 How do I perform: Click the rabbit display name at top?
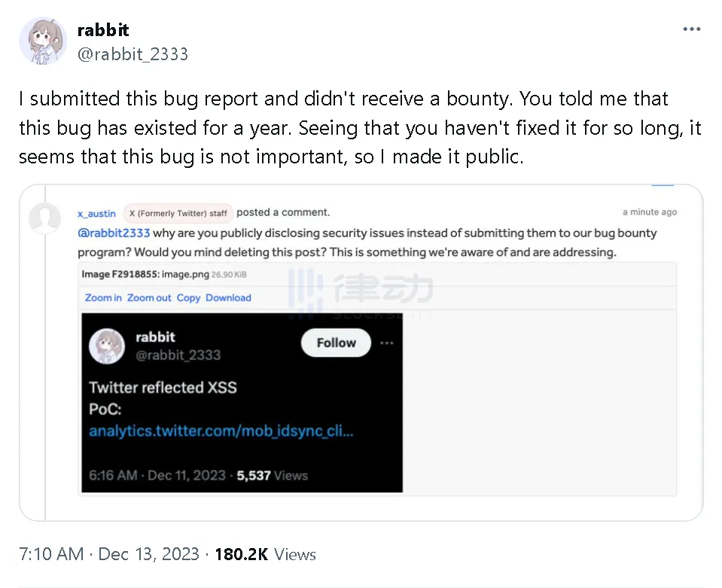tap(103, 30)
